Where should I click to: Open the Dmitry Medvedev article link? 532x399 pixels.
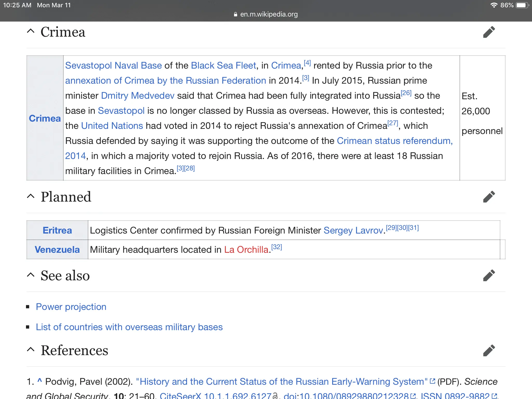(x=138, y=96)
